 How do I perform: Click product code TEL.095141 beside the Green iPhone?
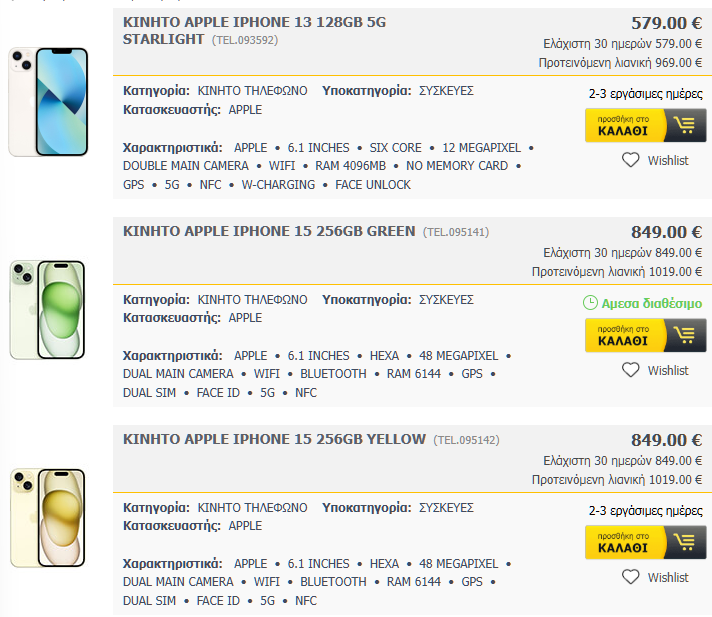click(456, 232)
